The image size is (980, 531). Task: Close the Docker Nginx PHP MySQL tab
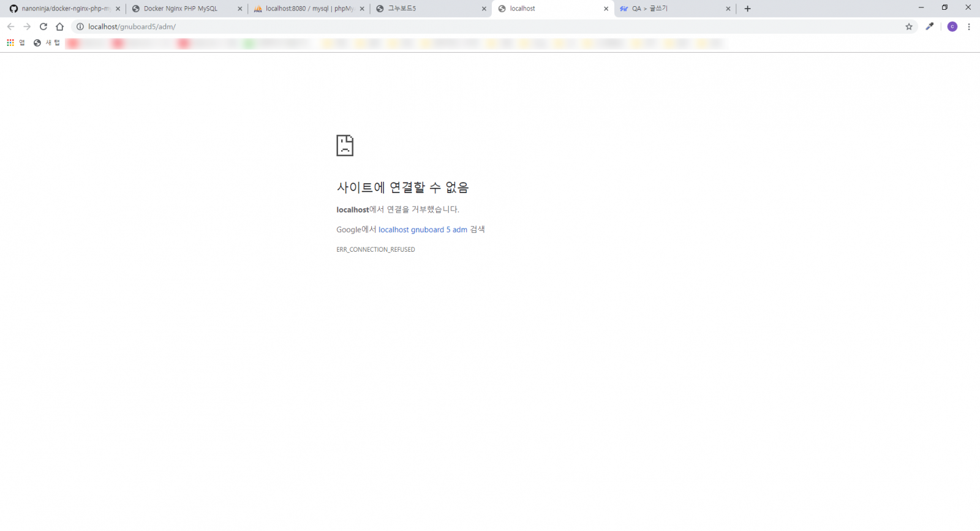[x=239, y=9]
